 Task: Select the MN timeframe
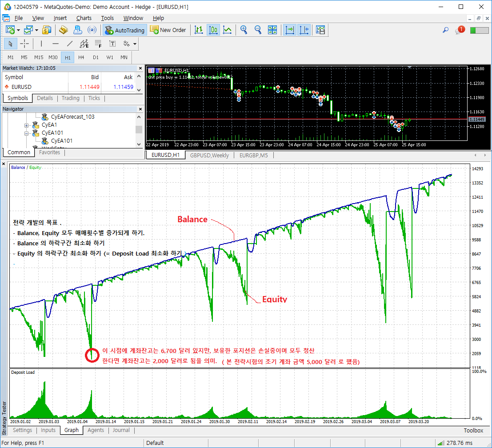pos(124,57)
